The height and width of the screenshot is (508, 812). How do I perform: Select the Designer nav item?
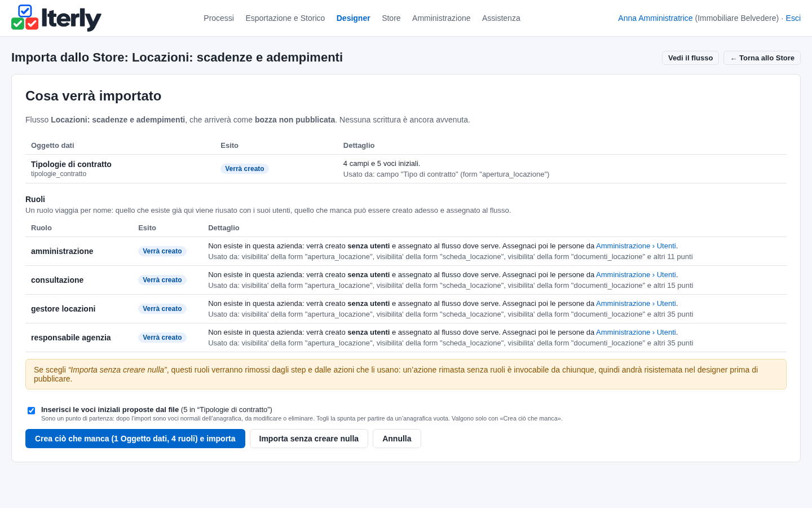click(x=354, y=18)
